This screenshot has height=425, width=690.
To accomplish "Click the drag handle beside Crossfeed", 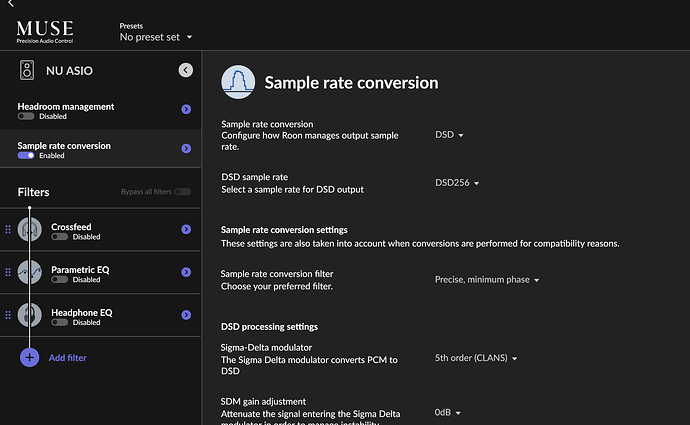I will pyautogui.click(x=8, y=230).
